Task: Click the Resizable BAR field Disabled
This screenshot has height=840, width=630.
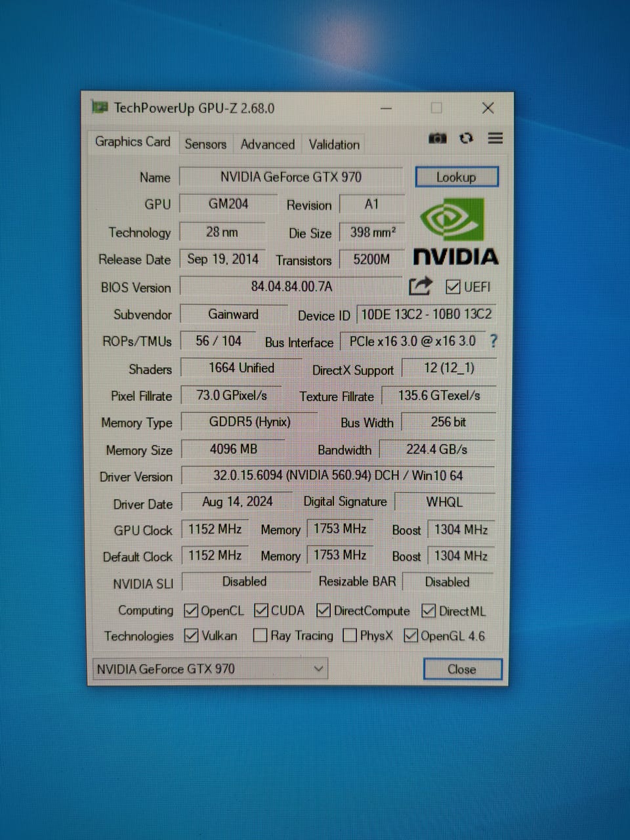Action: tap(448, 581)
